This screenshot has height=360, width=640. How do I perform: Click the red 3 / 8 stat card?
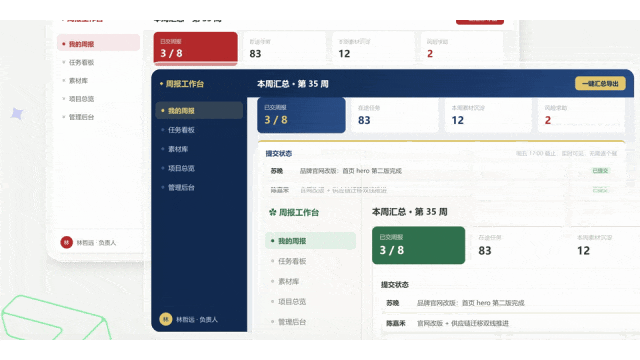[196, 48]
